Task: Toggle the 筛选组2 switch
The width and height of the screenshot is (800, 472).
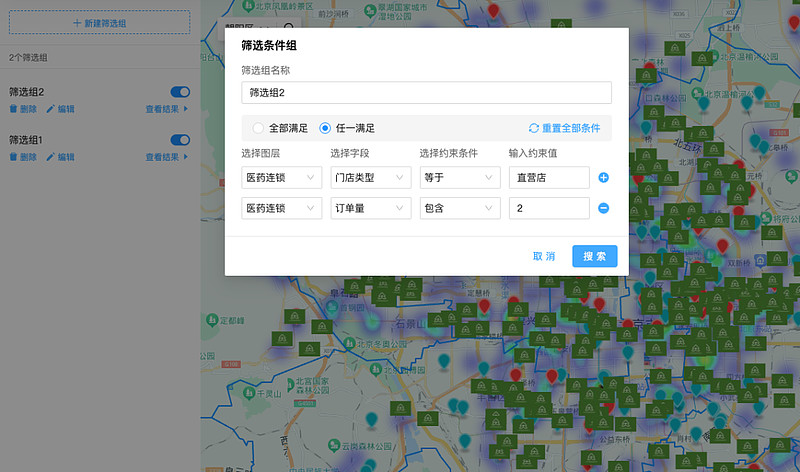Action: [180, 92]
